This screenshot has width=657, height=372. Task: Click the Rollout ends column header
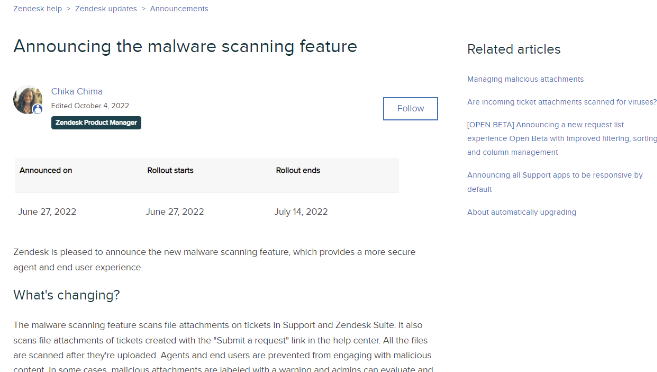pyautogui.click(x=298, y=170)
